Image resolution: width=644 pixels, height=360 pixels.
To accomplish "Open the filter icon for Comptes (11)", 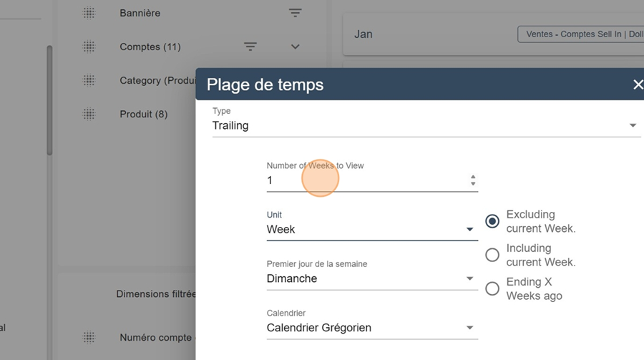I will [250, 47].
